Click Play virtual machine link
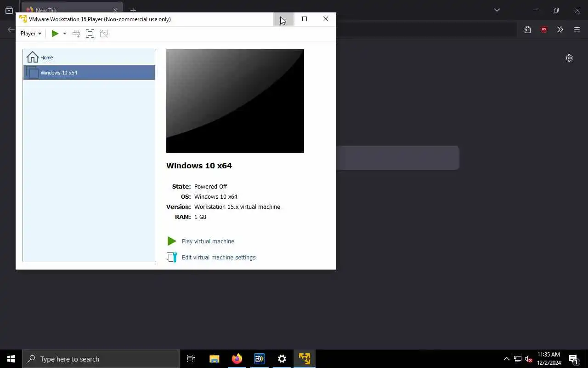 pyautogui.click(x=208, y=241)
